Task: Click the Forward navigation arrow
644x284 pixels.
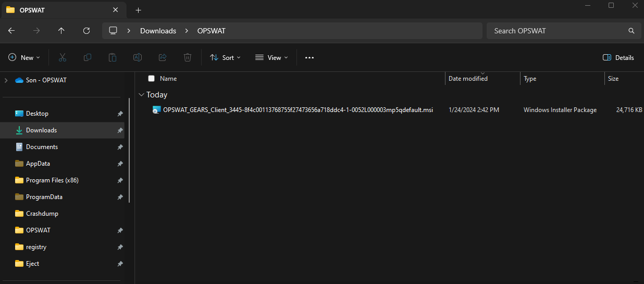Action: [36, 31]
